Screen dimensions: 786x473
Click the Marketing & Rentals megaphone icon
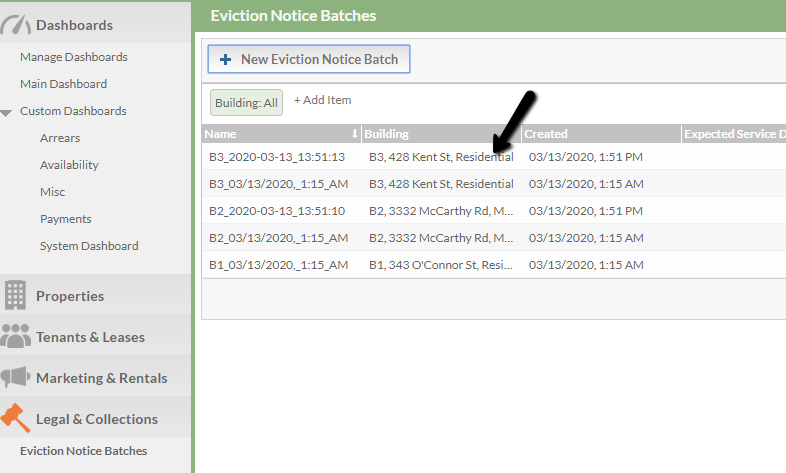[x=15, y=377]
